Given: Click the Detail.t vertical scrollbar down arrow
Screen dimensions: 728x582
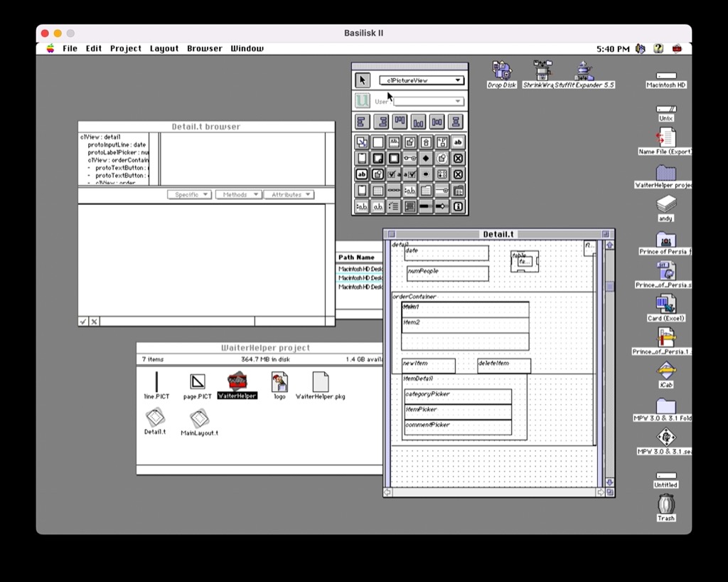Looking at the screenshot, I should point(609,482).
